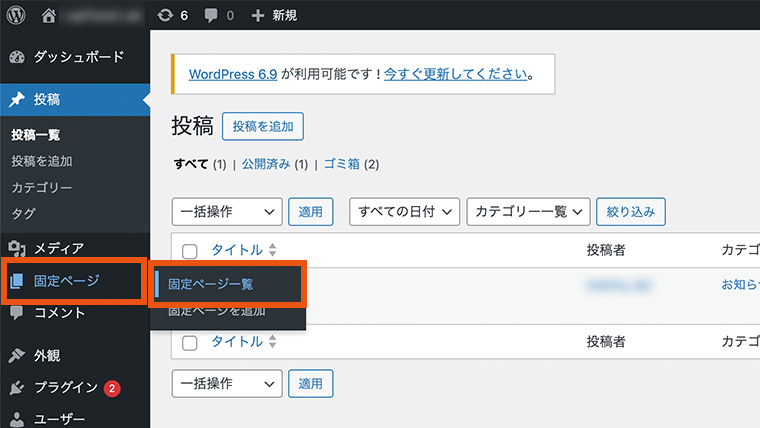Open the bottom 一括操作 bulk actions dropdown

point(227,383)
